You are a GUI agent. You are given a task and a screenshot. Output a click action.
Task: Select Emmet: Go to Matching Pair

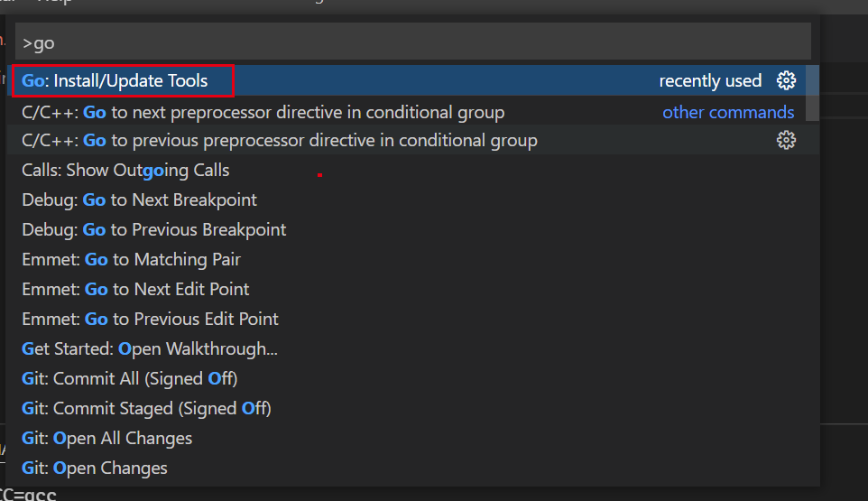[131, 260]
